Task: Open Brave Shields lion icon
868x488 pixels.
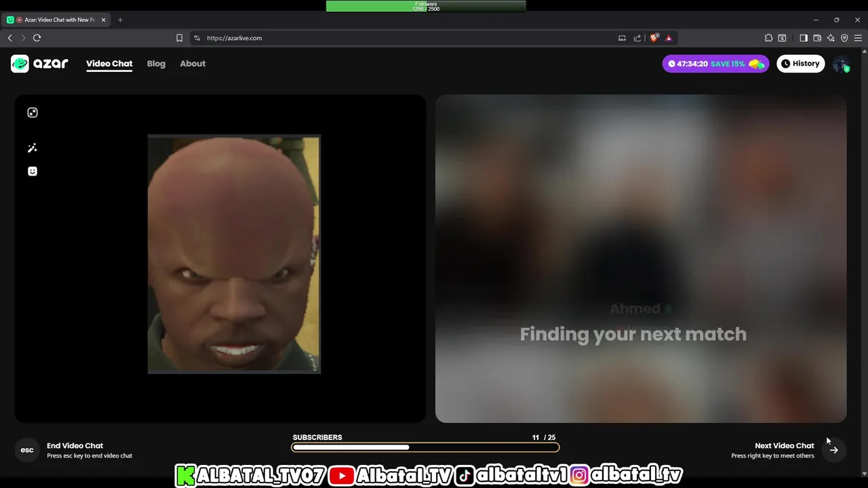Action: pos(654,38)
